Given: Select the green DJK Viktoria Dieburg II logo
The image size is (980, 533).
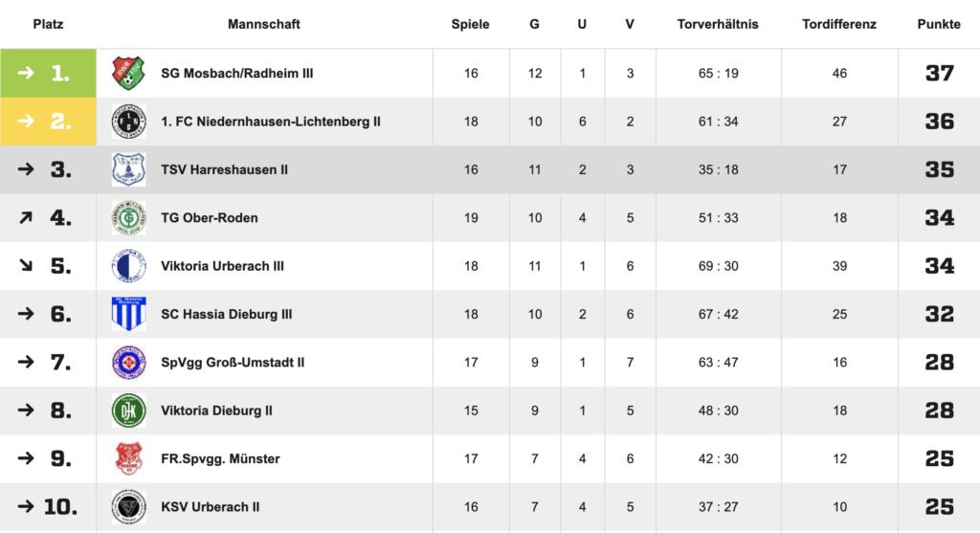Looking at the screenshot, I should tap(129, 411).
